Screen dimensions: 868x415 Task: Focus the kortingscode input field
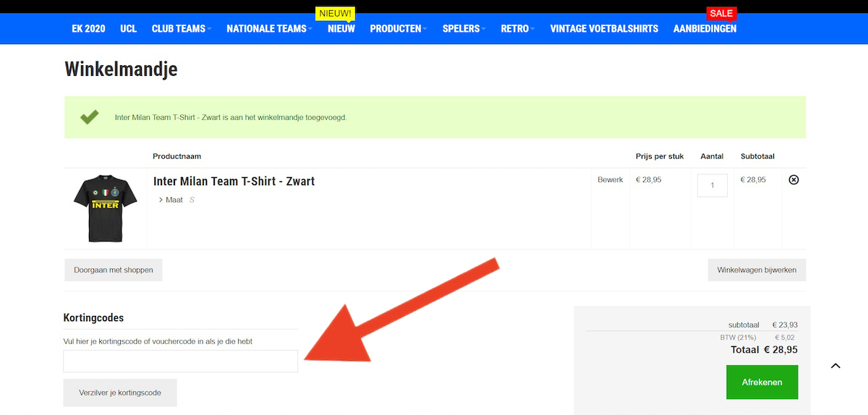click(x=181, y=361)
